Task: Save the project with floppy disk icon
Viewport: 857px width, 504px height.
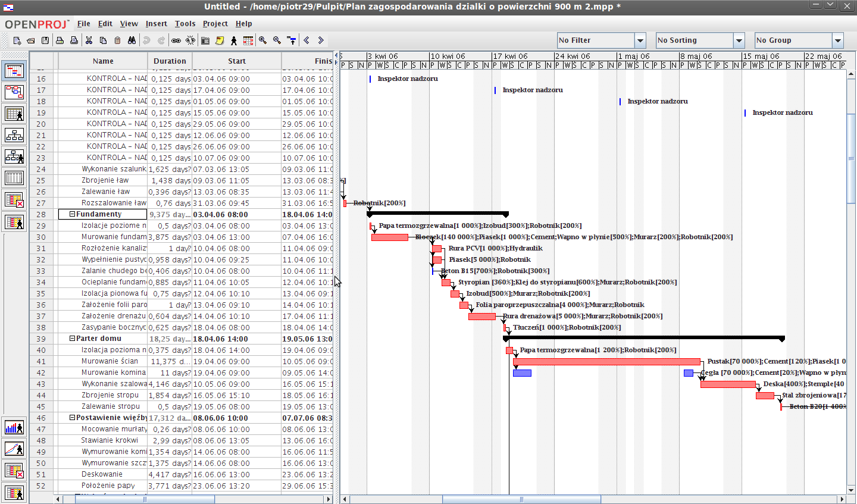Action: pyautogui.click(x=45, y=40)
